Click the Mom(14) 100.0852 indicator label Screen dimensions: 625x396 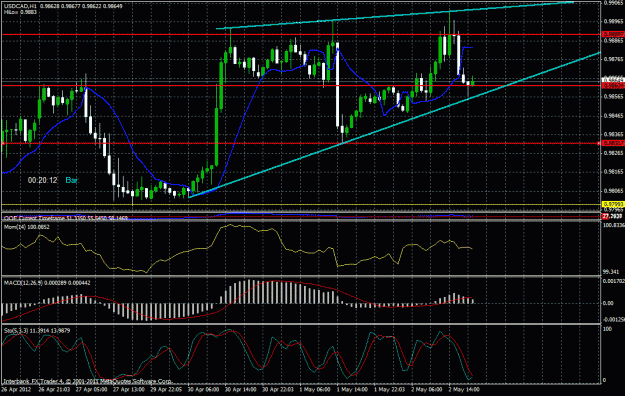[x=27, y=227]
